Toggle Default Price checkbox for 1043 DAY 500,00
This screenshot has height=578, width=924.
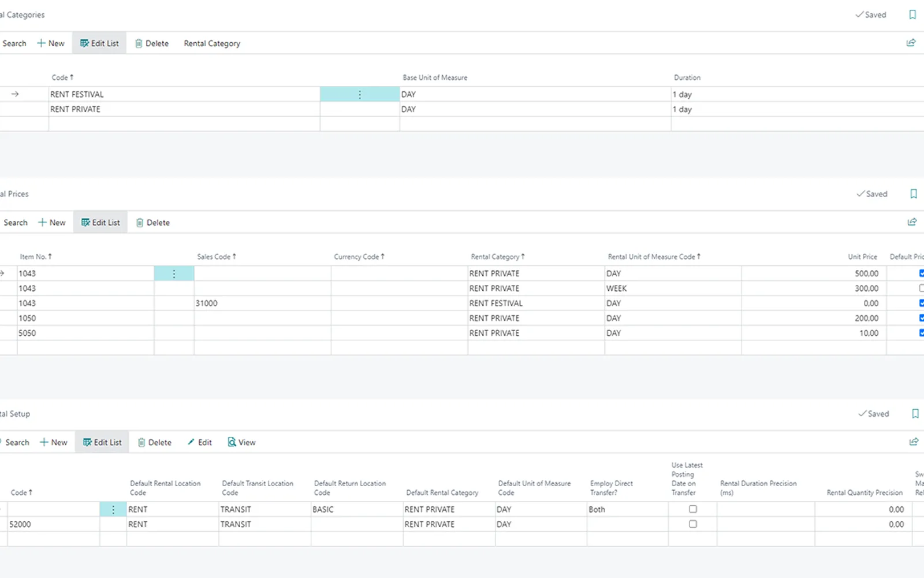click(x=922, y=273)
